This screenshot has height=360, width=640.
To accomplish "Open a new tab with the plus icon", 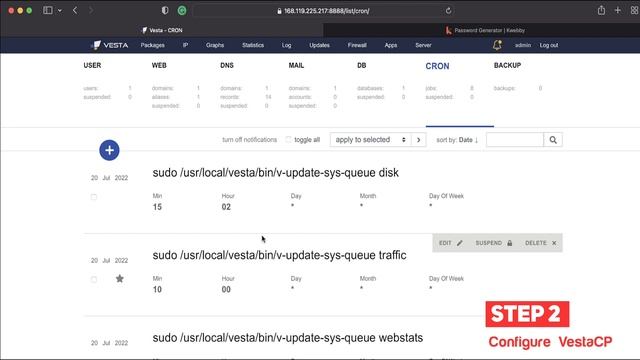I will click(x=618, y=11).
